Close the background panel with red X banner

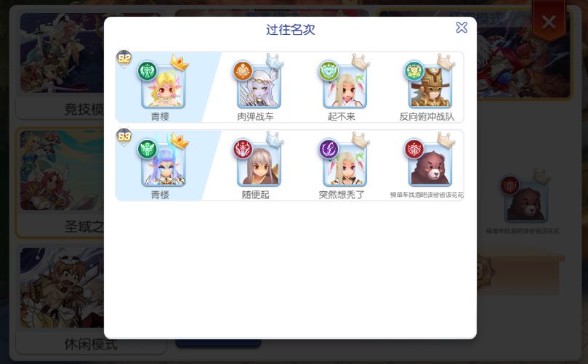(549, 22)
